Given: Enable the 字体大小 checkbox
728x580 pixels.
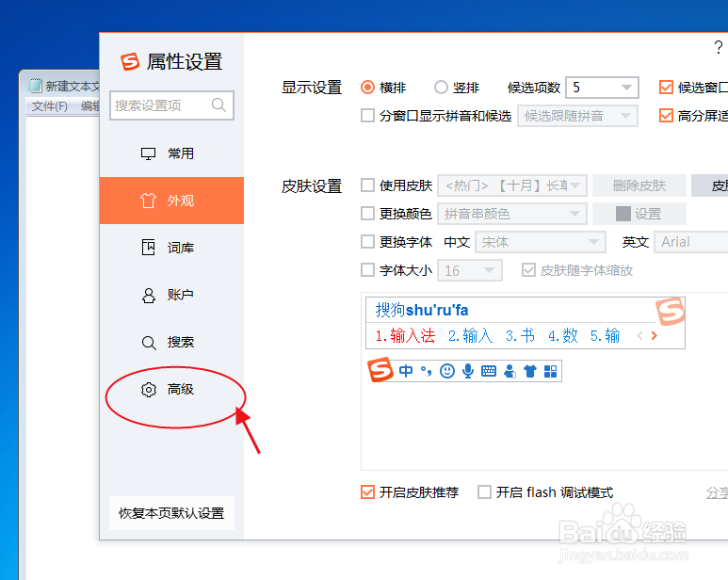Looking at the screenshot, I should [367, 270].
